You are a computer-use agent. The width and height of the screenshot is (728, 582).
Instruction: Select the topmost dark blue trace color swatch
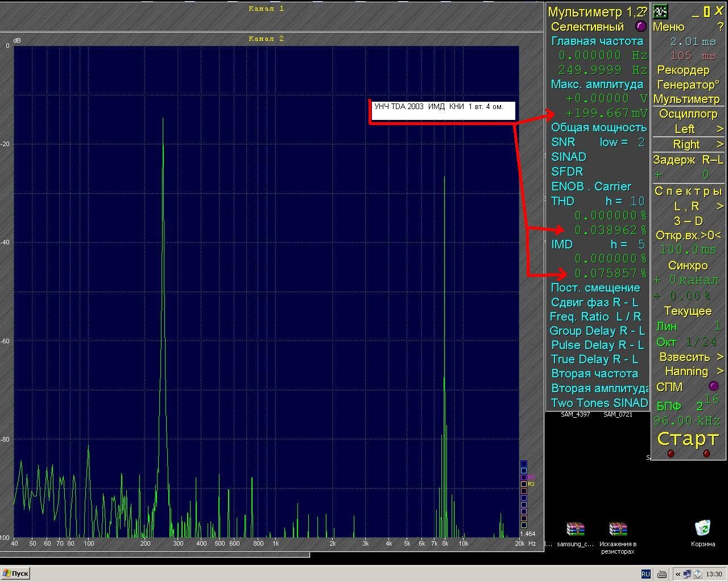(524, 464)
